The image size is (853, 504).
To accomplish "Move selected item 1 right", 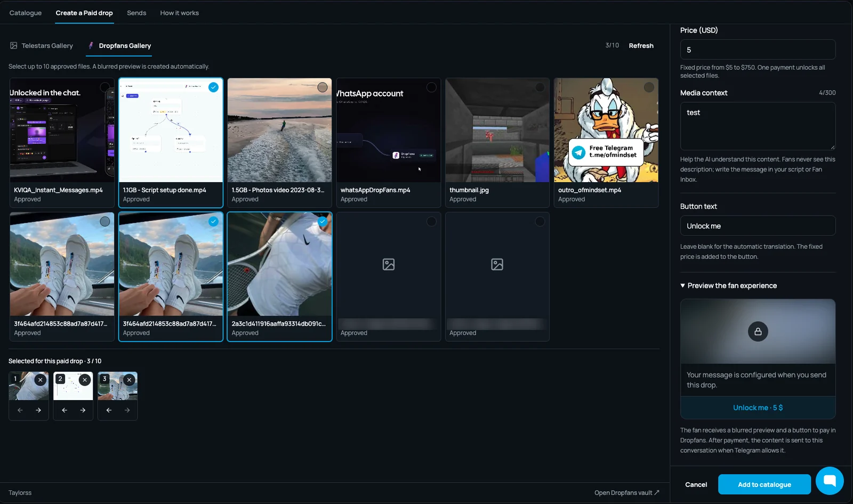I will 38,410.
